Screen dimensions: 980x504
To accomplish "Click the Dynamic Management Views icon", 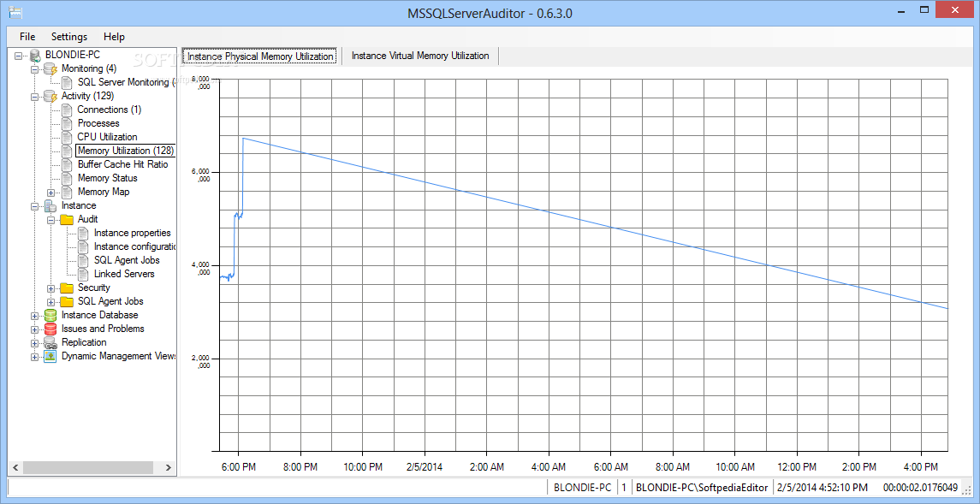I will click(50, 357).
